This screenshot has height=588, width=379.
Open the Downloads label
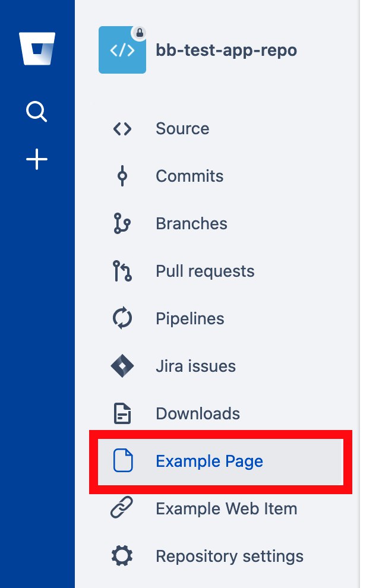point(198,413)
